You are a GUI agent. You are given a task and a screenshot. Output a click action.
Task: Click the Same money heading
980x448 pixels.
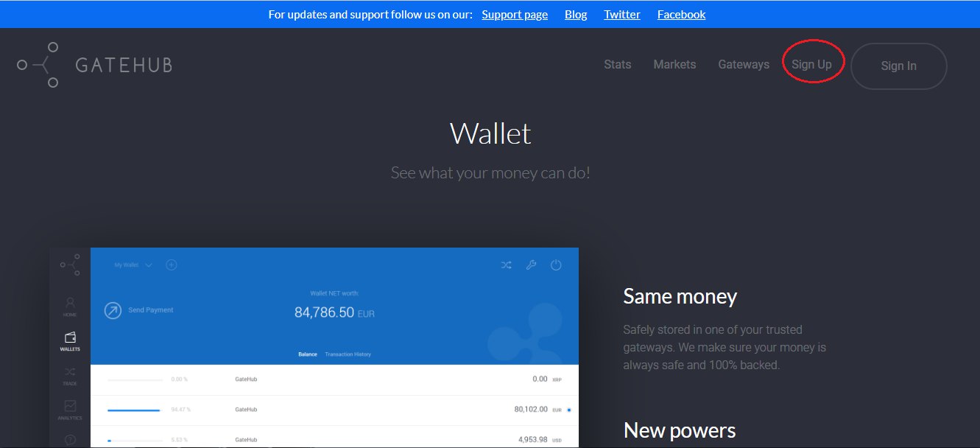(680, 296)
